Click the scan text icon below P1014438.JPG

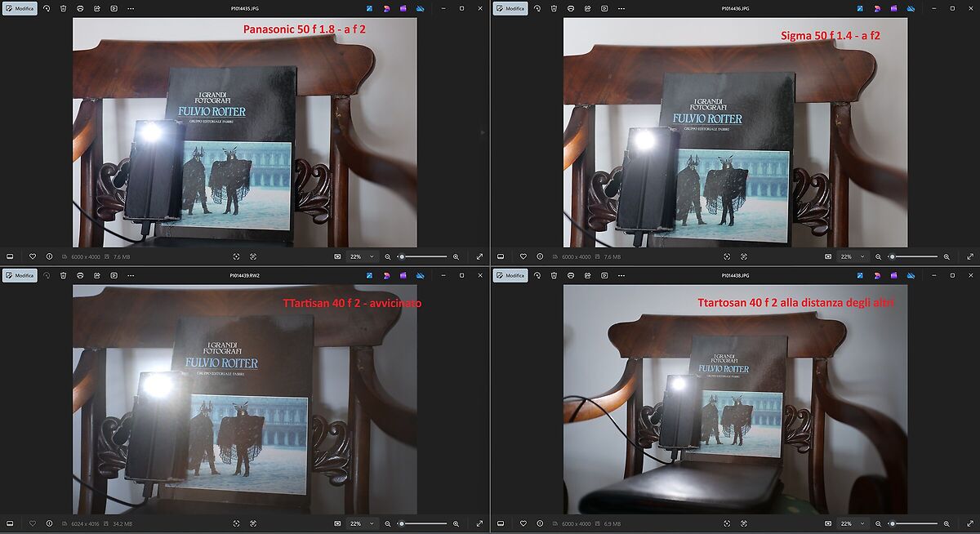point(744,523)
